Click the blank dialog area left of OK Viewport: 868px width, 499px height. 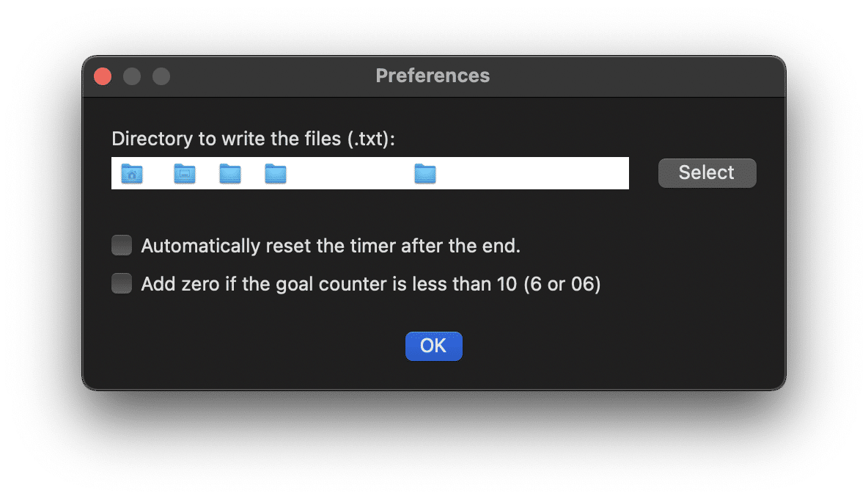point(257,346)
